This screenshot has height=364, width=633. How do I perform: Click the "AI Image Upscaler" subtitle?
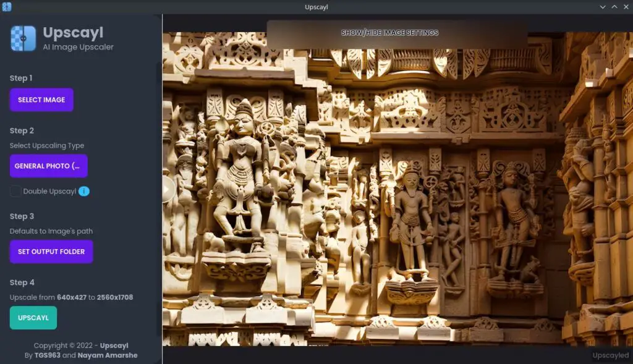coord(79,47)
